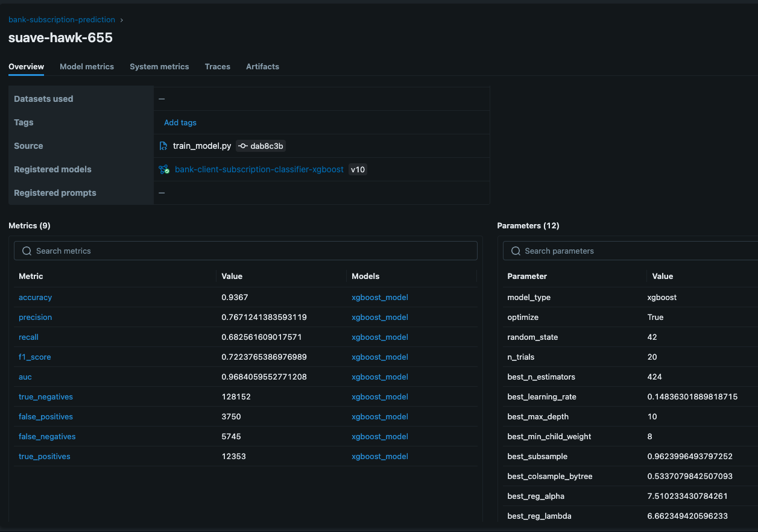
Task: Open the f1_score metric link
Action: point(35,357)
